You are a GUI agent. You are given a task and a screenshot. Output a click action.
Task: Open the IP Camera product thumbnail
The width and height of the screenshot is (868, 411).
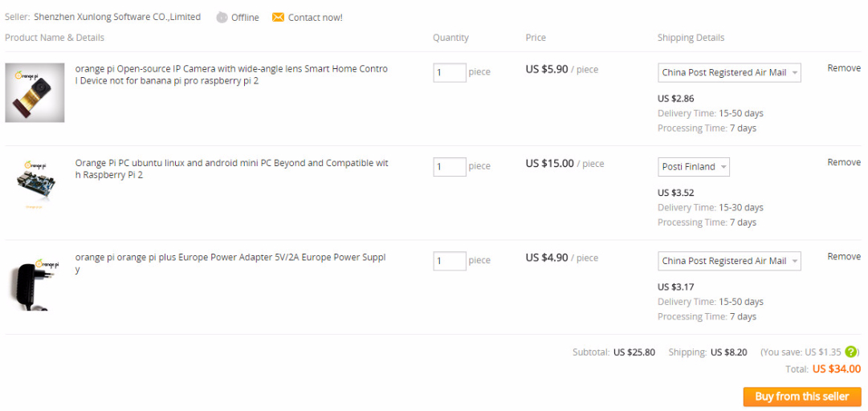tap(35, 92)
